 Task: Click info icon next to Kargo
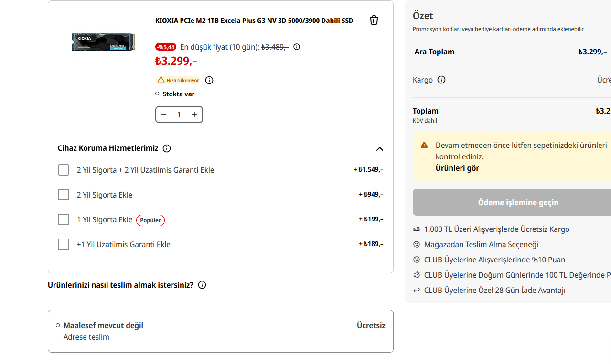tap(441, 80)
